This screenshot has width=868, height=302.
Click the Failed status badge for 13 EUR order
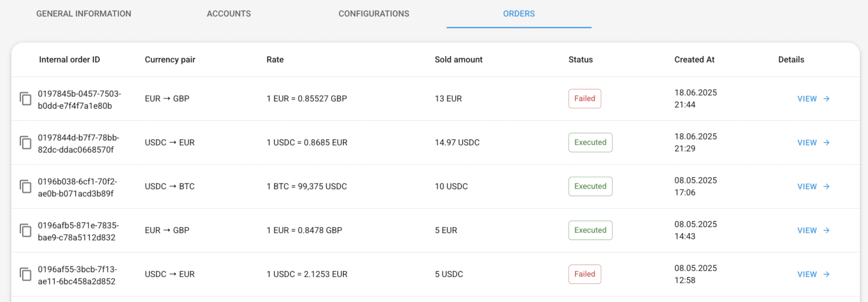pos(584,99)
